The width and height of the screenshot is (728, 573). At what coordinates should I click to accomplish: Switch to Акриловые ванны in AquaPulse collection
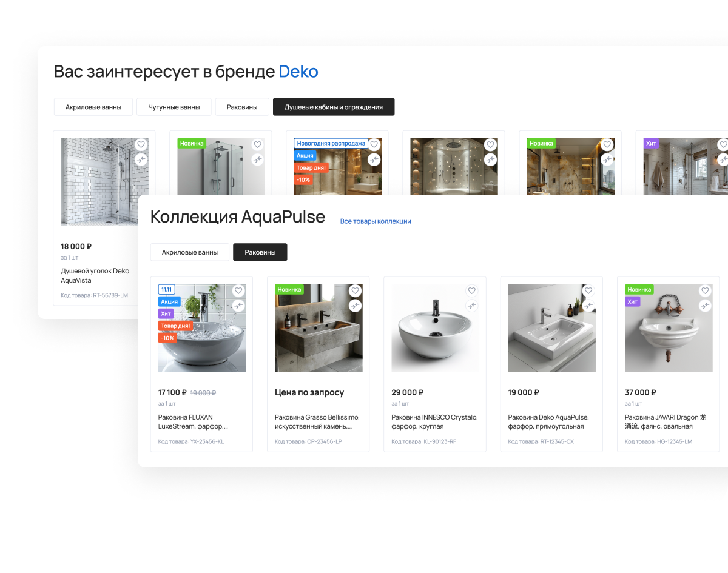(x=190, y=252)
